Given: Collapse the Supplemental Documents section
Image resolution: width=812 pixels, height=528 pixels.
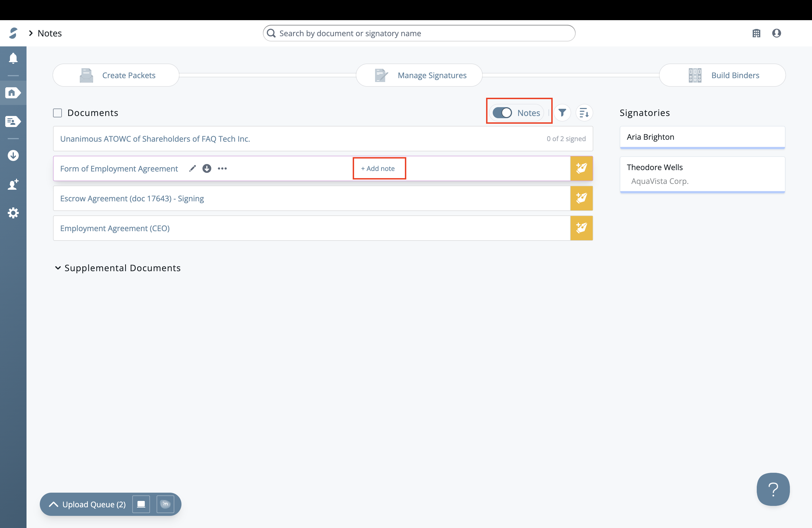Looking at the screenshot, I should pos(58,268).
